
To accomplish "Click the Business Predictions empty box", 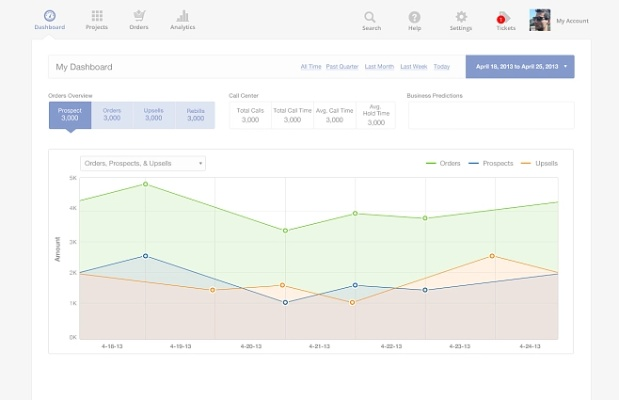I will [490, 115].
